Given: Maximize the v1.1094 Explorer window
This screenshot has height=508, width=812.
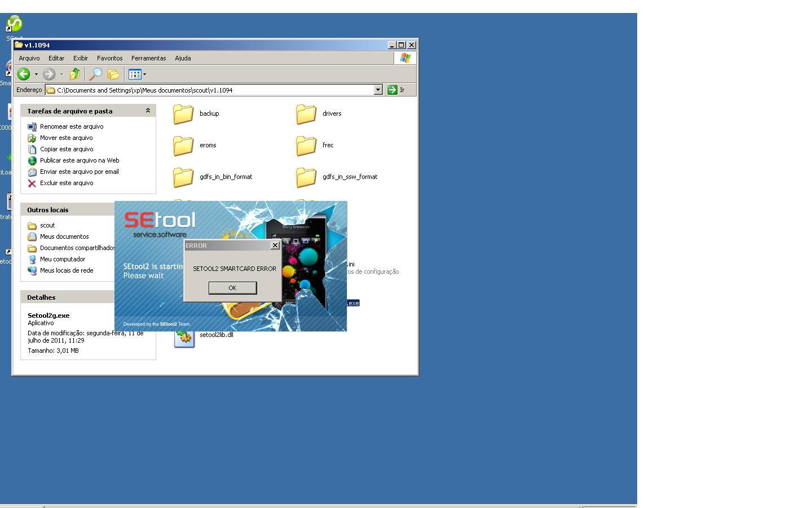Looking at the screenshot, I should pos(401,45).
